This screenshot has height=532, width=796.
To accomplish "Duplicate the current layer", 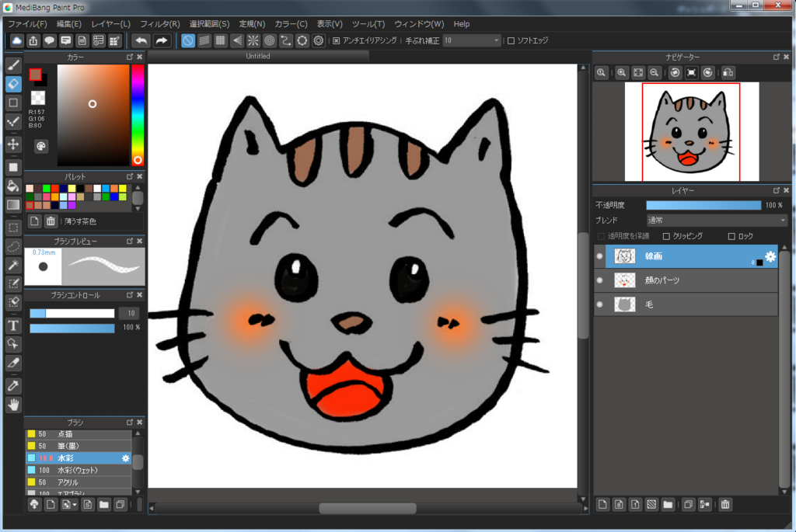I will (x=688, y=504).
